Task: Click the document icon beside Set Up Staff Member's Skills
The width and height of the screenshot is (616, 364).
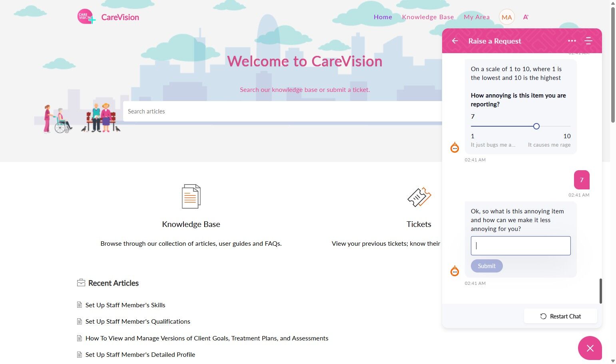Action: click(79, 305)
